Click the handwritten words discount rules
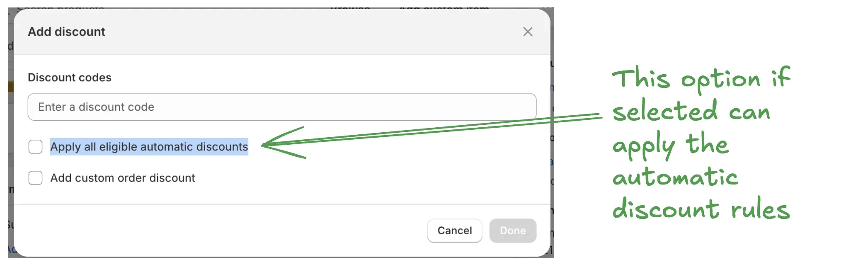Image resolution: width=868 pixels, height=267 pixels. (701, 209)
